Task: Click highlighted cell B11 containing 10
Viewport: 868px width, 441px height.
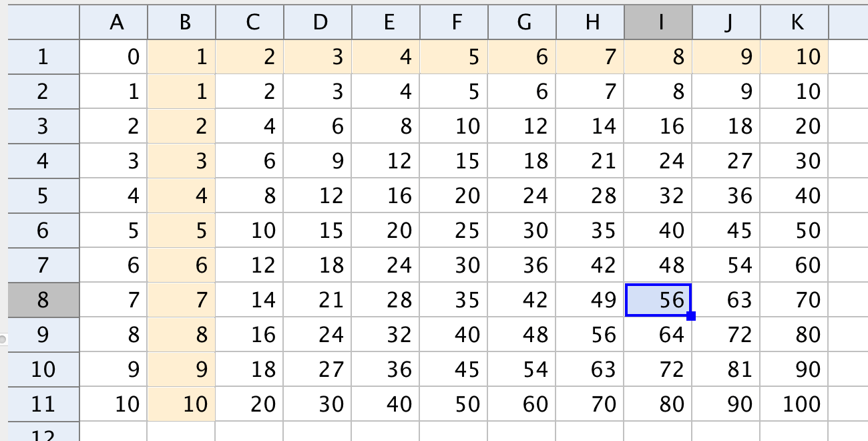Action: (x=182, y=404)
